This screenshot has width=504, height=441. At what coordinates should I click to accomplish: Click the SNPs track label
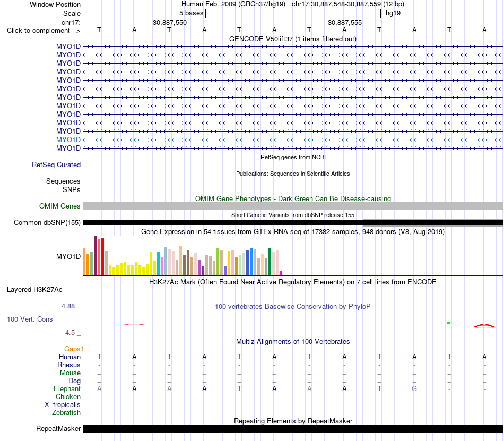pyautogui.click(x=72, y=189)
